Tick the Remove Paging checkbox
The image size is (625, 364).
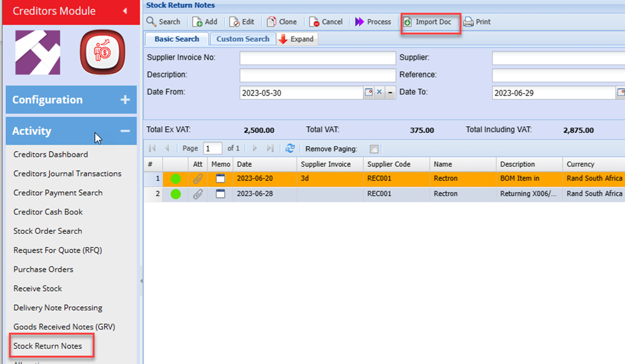[x=374, y=149]
